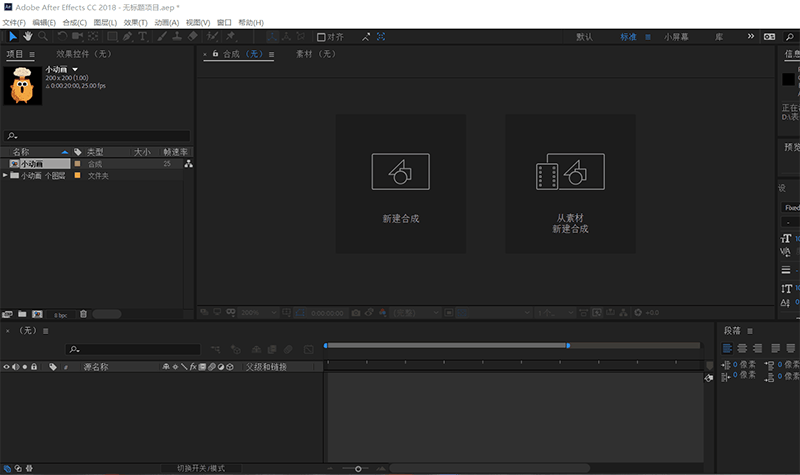
Task: Open the 图层(L) menu
Action: 105,22
